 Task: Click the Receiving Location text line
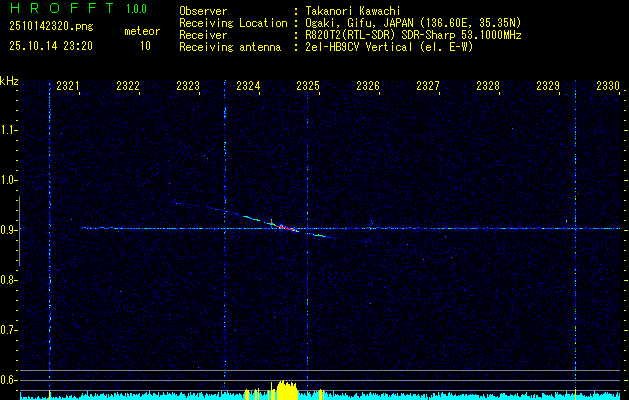click(350, 23)
